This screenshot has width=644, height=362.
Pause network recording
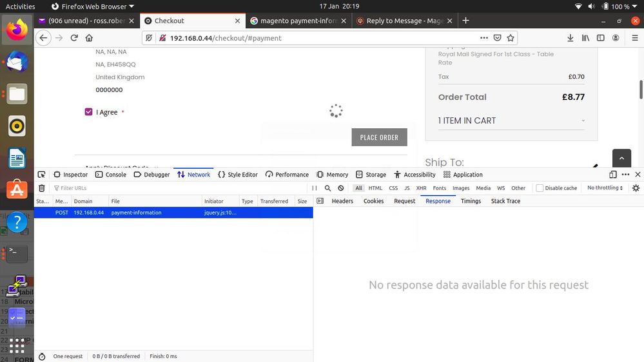point(315,188)
